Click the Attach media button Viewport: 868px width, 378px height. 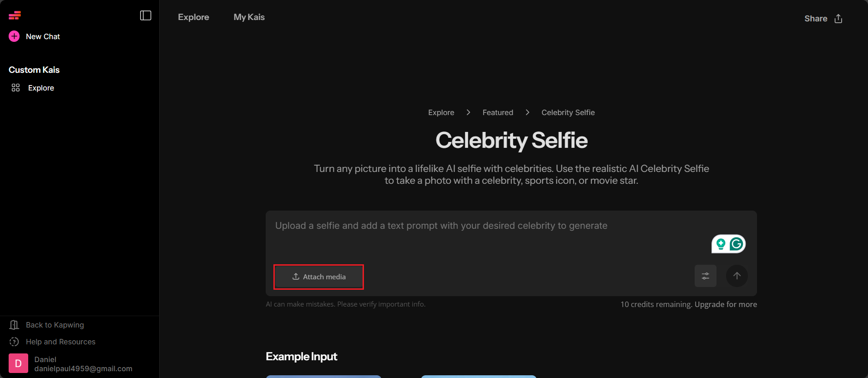point(318,277)
